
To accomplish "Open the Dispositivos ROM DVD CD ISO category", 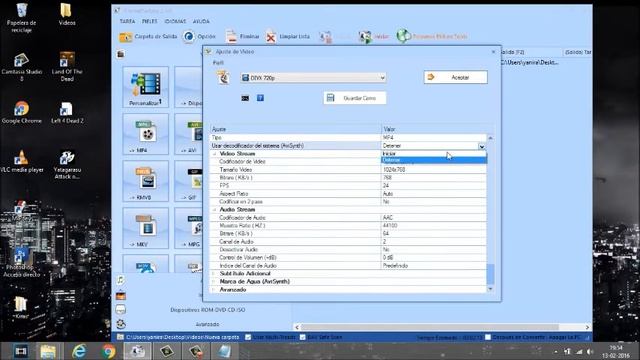I will (208, 310).
